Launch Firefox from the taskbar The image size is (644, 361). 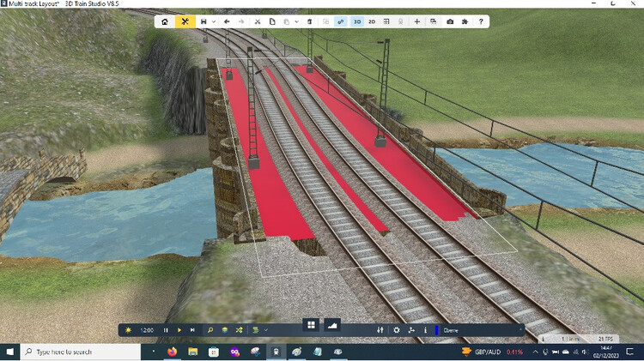tap(172, 352)
